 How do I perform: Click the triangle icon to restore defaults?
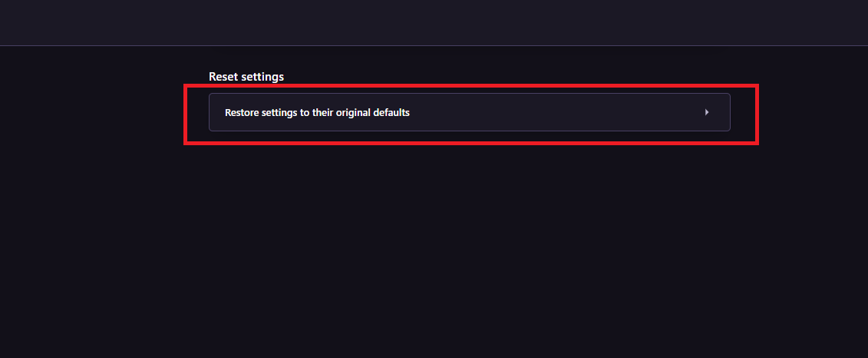tap(706, 112)
